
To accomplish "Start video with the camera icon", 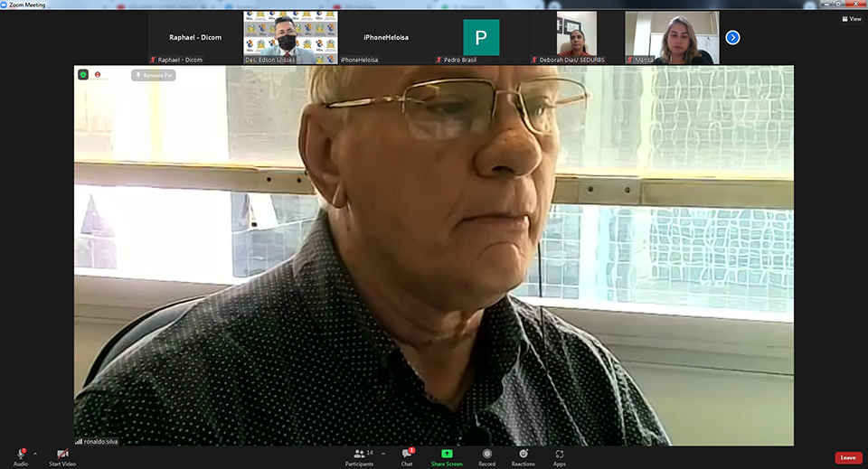I will [62, 454].
